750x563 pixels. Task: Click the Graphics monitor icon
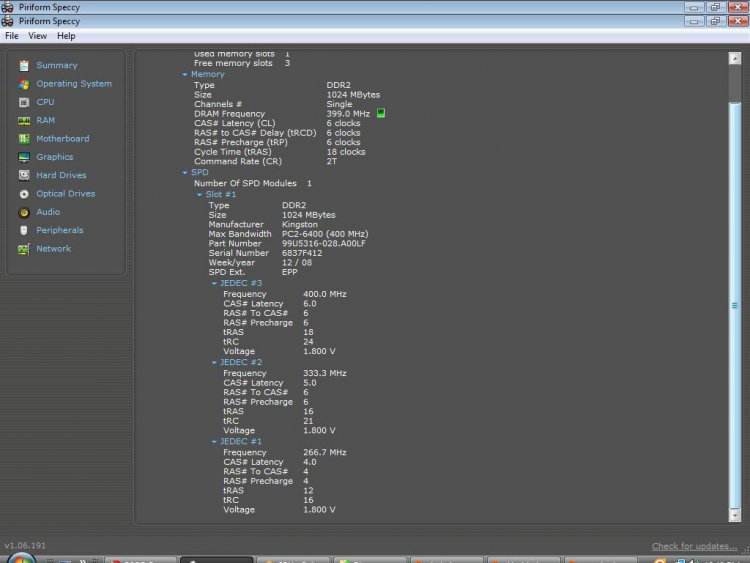24,157
